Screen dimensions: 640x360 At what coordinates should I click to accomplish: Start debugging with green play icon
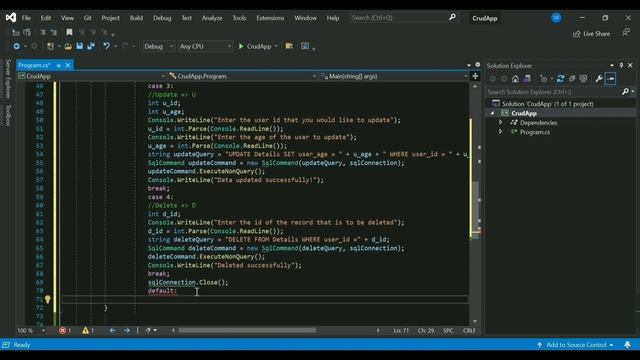pos(241,46)
